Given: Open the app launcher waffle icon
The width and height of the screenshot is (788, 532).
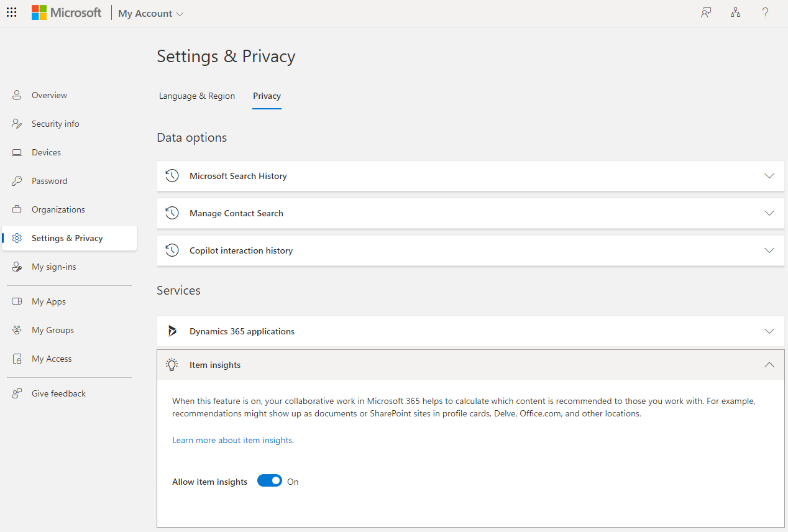Looking at the screenshot, I should tap(11, 12).
